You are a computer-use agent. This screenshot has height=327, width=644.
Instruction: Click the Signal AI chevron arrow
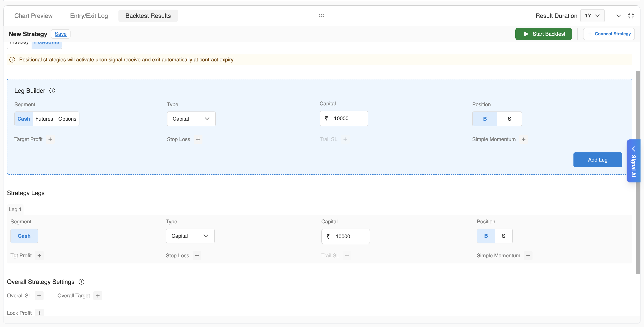[x=634, y=149]
